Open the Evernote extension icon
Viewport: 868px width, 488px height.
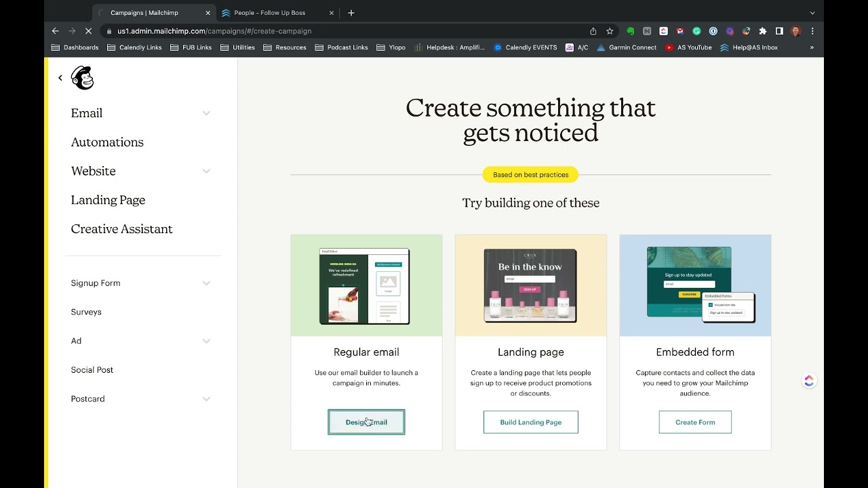pyautogui.click(x=631, y=31)
